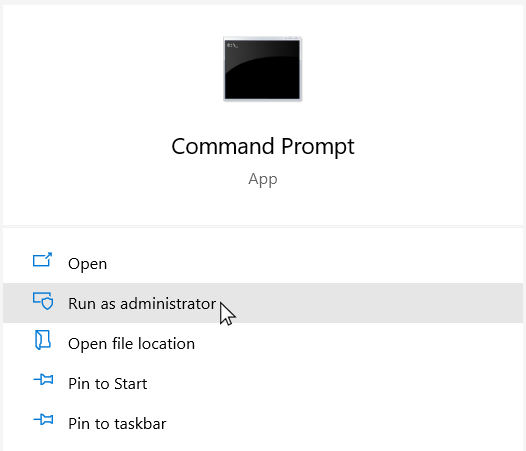Screen dimensions: 526x451
Task: Choose Pin to Start option
Action: 108,384
